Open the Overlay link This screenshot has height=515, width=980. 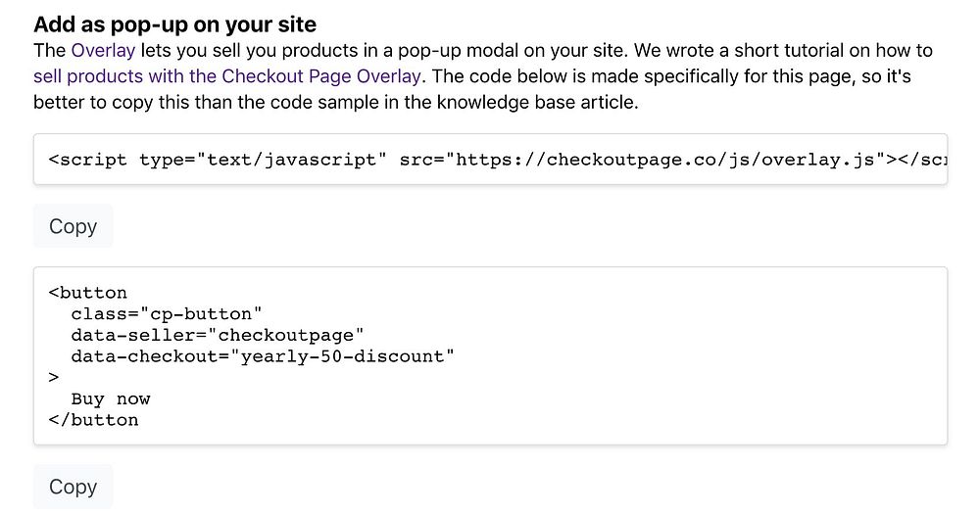pos(103,50)
